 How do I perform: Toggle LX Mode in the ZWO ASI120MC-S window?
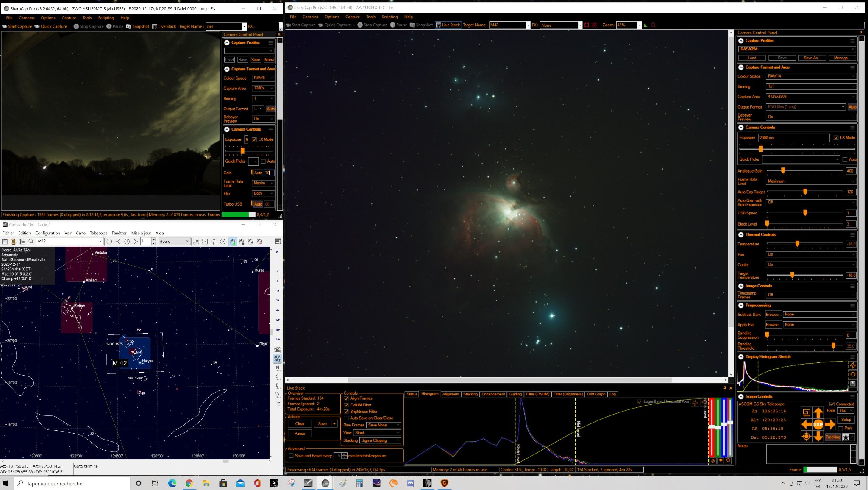tap(254, 139)
